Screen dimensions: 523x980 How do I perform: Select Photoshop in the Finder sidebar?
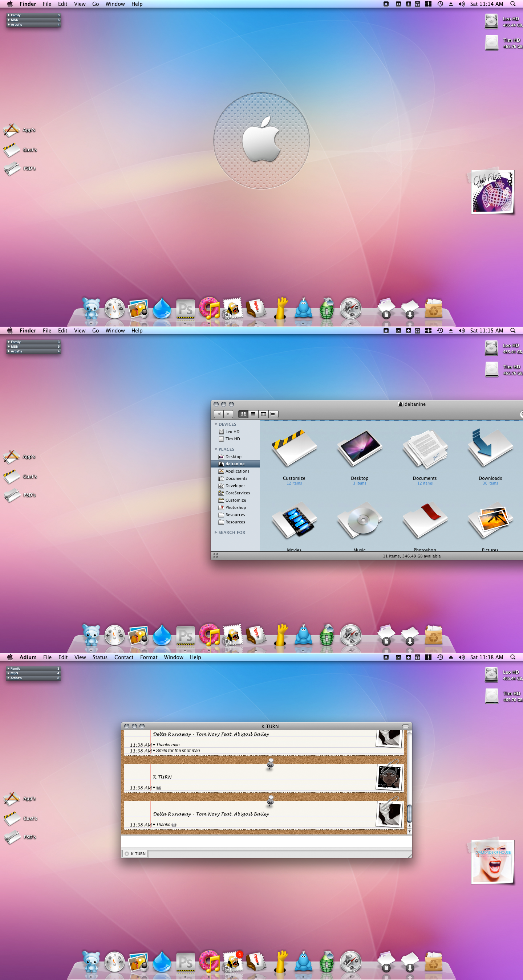pos(235,507)
